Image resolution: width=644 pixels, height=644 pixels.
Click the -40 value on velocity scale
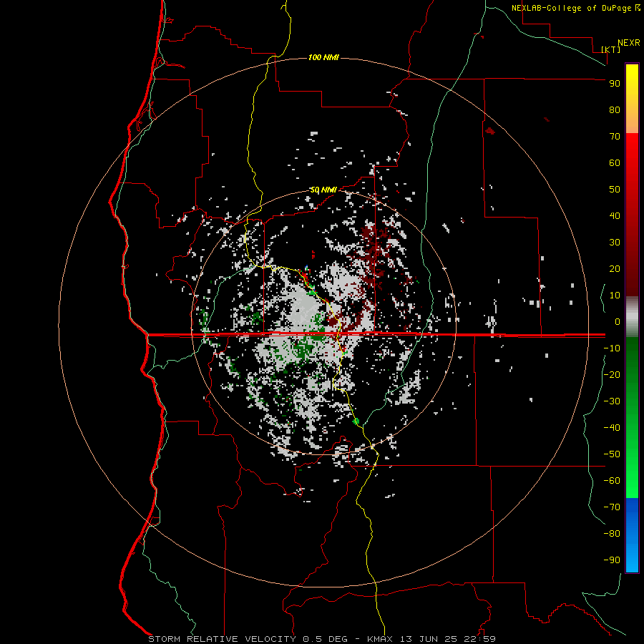[612, 428]
